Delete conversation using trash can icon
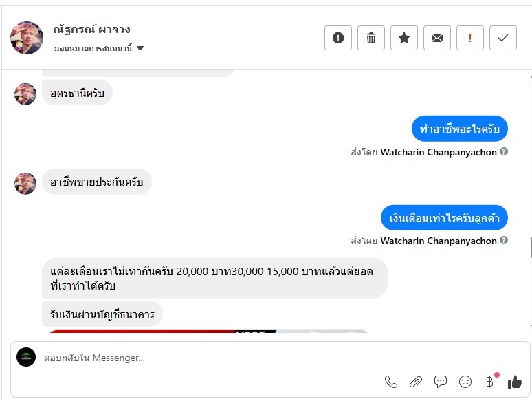The image size is (532, 401). pos(371,38)
